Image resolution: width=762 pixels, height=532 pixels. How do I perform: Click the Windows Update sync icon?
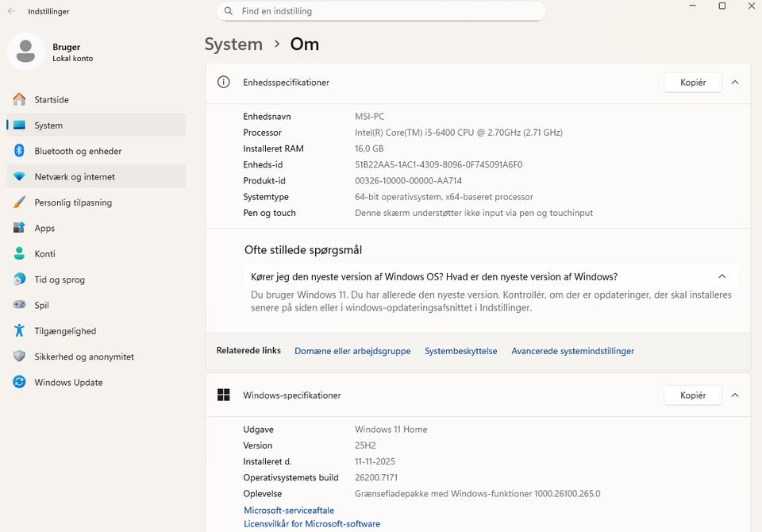(x=19, y=382)
